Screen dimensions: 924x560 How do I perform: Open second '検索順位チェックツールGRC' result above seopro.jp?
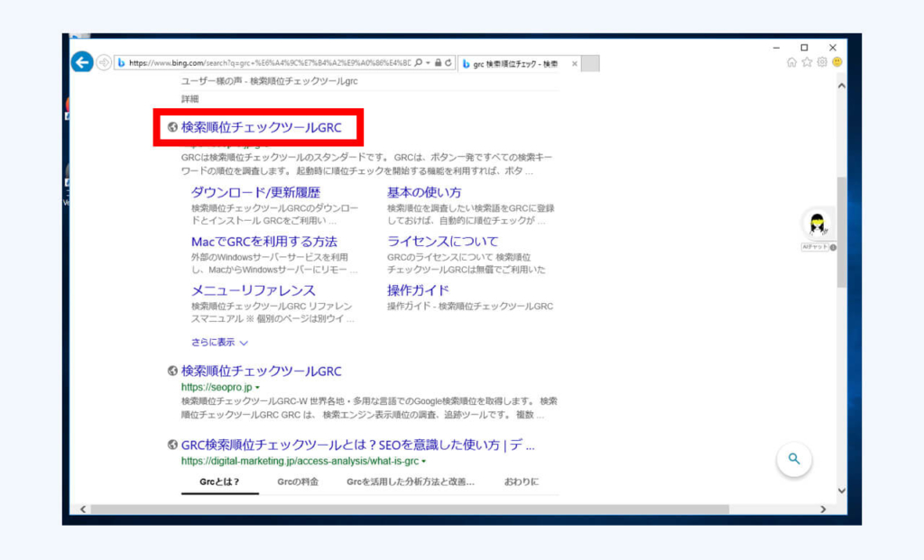pos(261,371)
